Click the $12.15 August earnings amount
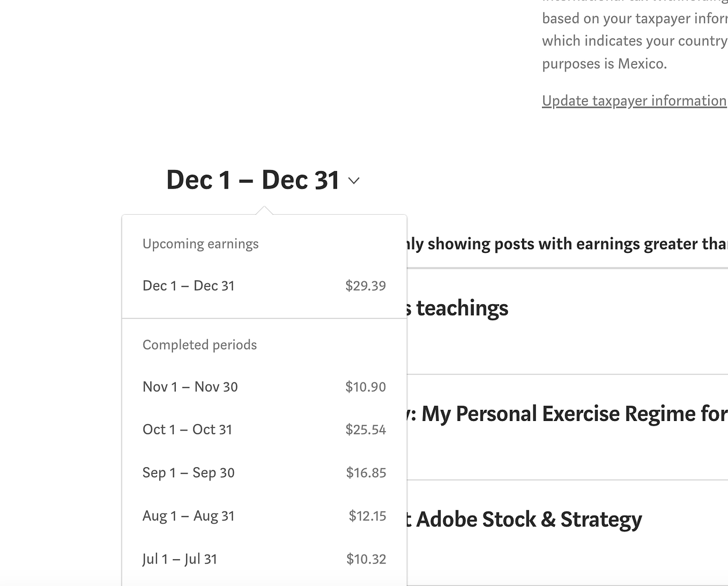This screenshot has width=728, height=586. [x=367, y=516]
